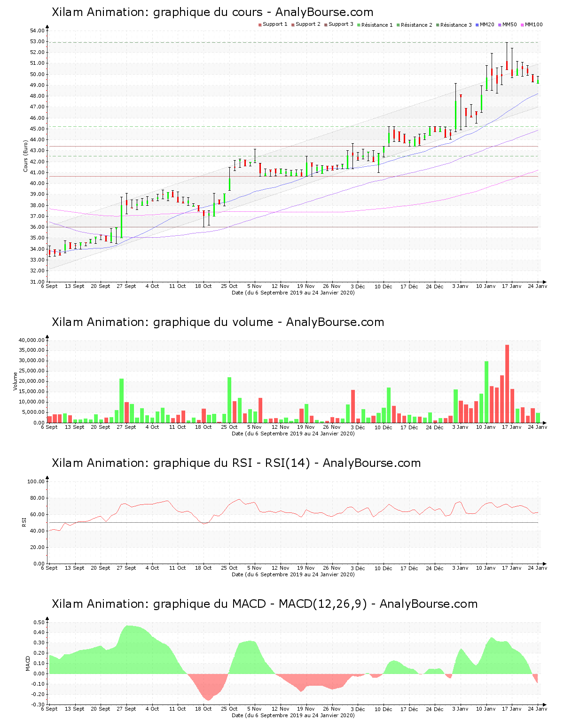
Task: Click the purple MM50 legend swatch
Action: (500, 24)
